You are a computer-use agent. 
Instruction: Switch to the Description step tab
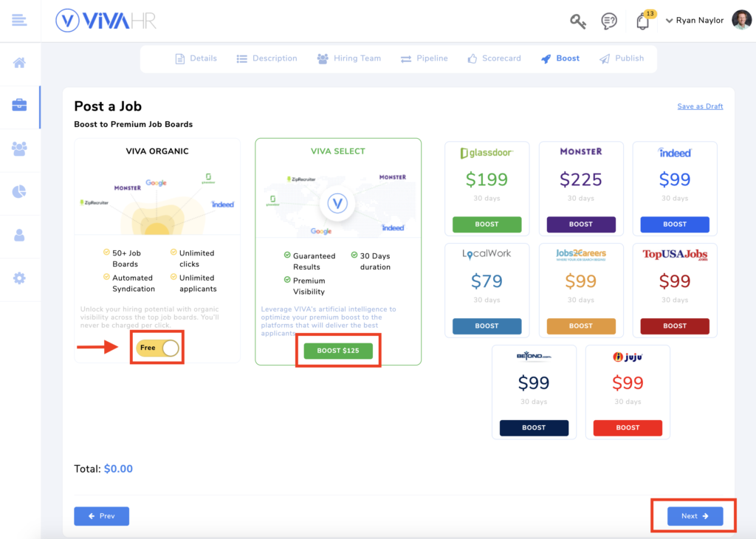(x=267, y=58)
